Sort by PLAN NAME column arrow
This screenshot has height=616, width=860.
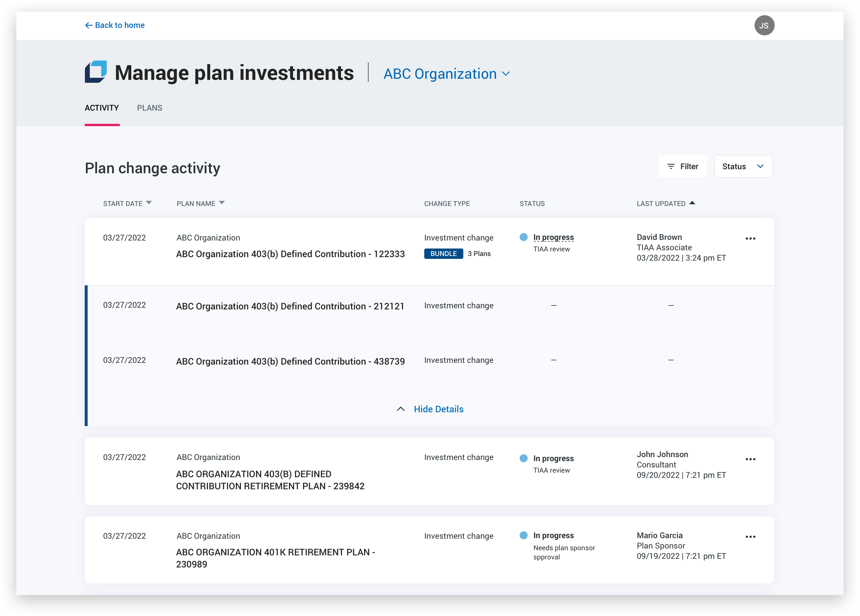coord(222,203)
